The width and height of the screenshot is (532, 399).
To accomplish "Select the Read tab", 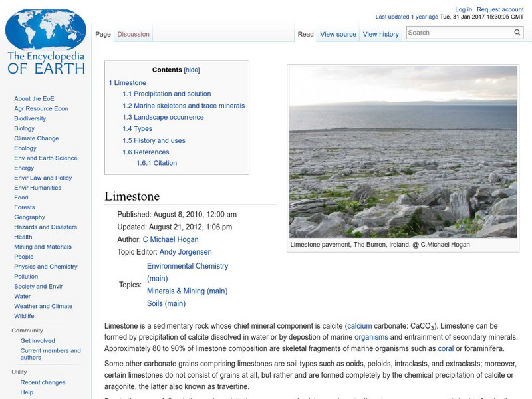I will click(x=306, y=35).
